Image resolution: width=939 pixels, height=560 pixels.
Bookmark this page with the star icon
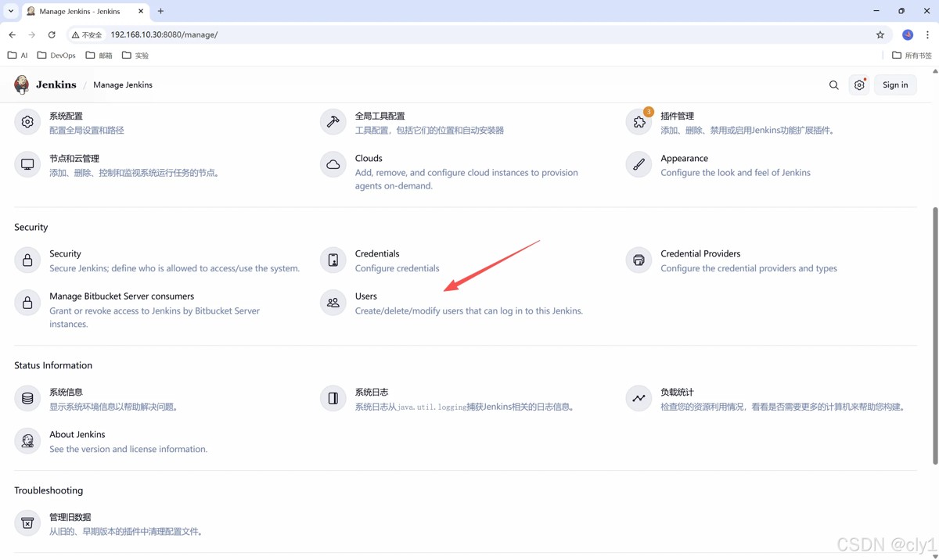tap(880, 34)
